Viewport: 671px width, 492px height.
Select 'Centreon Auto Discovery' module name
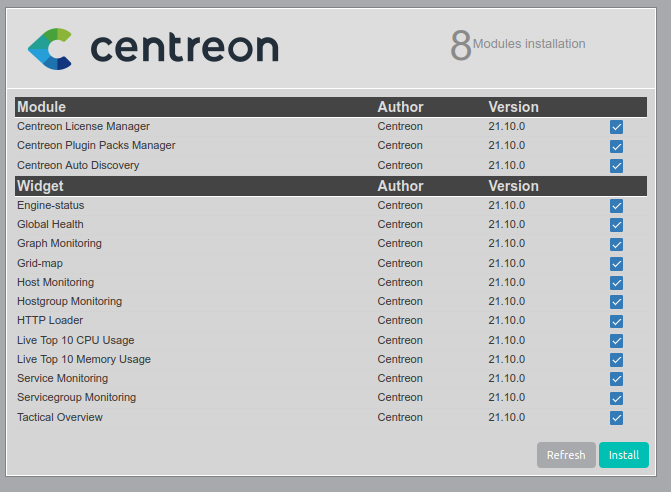pyautogui.click(x=78, y=165)
